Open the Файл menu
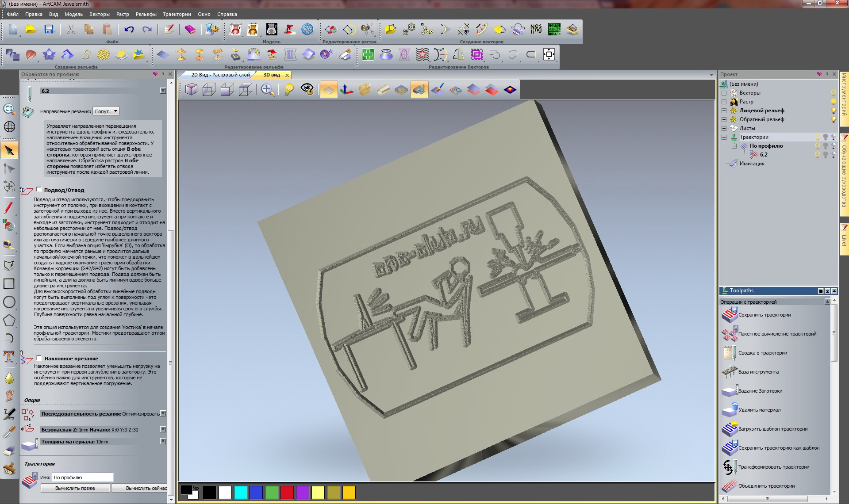Screen dimensions: 849x504 12,14
